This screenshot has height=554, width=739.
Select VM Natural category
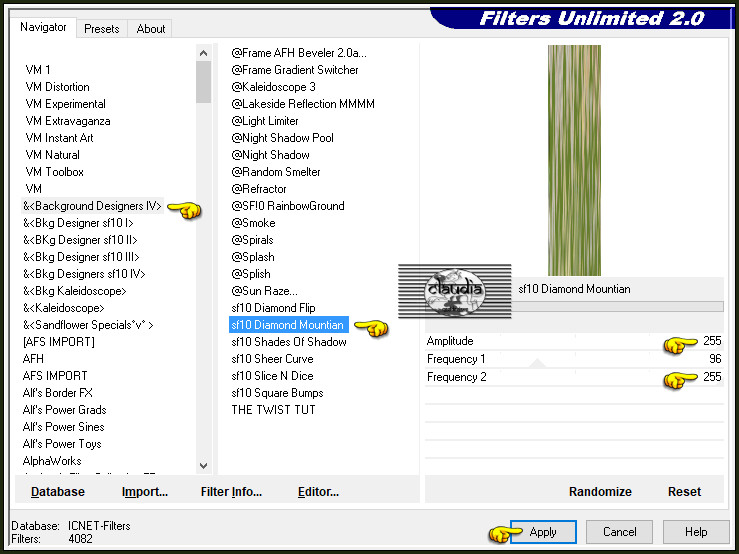pyautogui.click(x=52, y=155)
